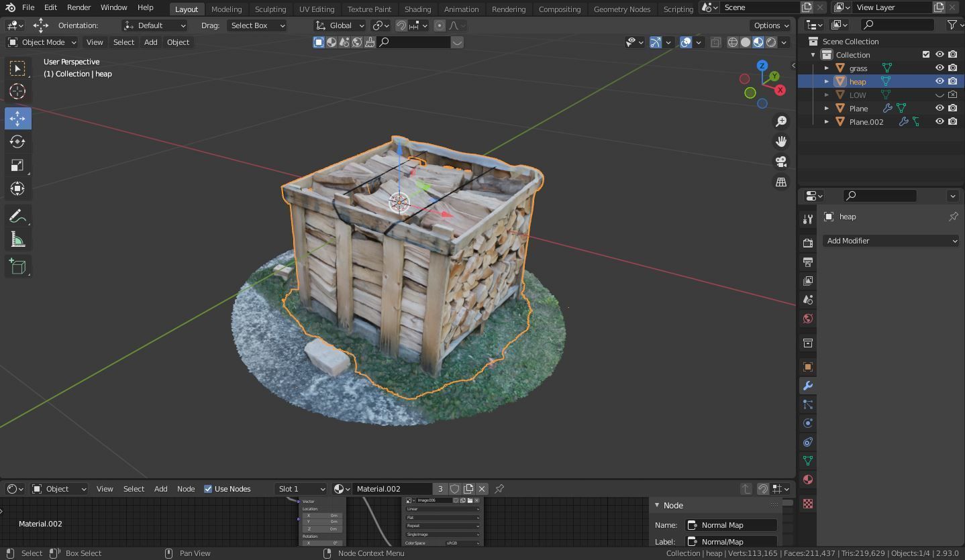Switch to Sculpting workspace tab
The width and height of the screenshot is (965, 560).
pos(270,9)
